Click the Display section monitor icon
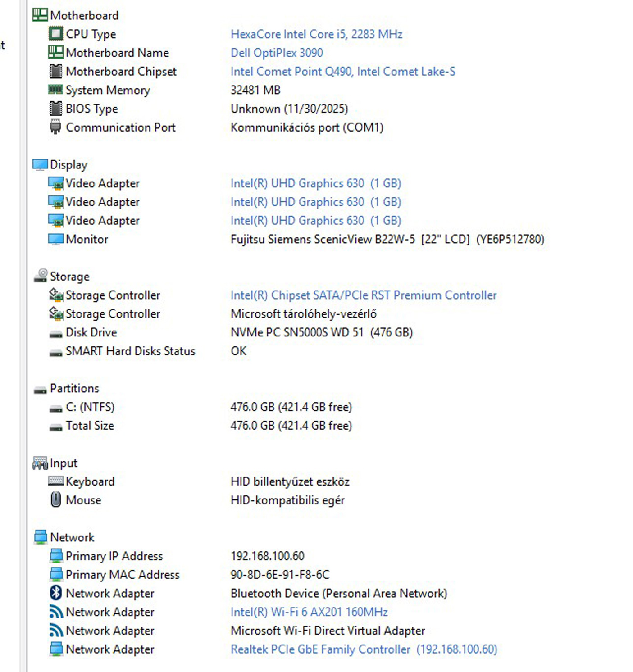 40,164
